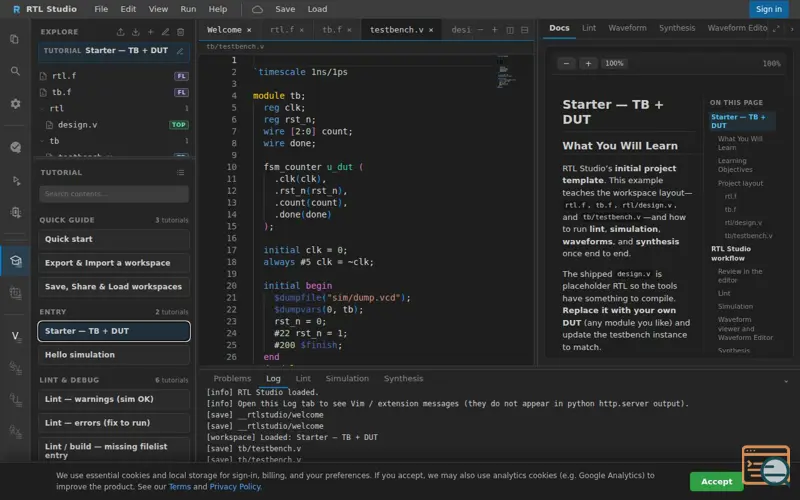800x500 pixels.
Task: Close the tb.f editor tab
Action: (x=349, y=30)
